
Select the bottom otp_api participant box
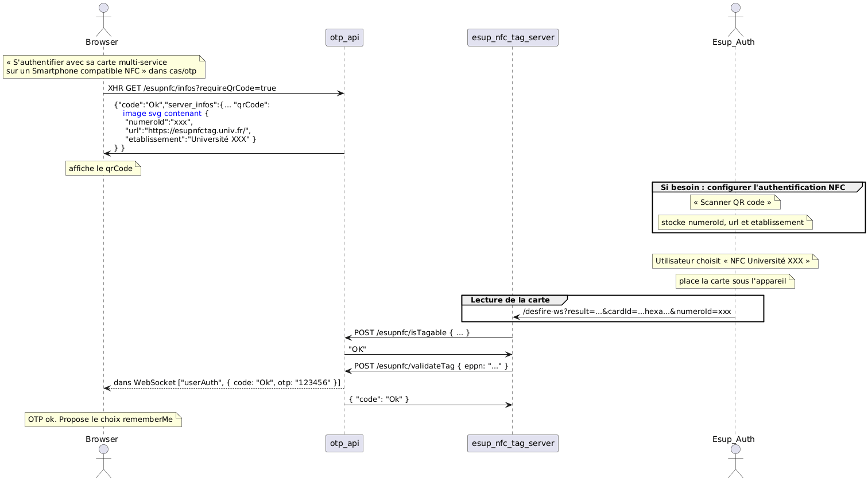coord(344,443)
